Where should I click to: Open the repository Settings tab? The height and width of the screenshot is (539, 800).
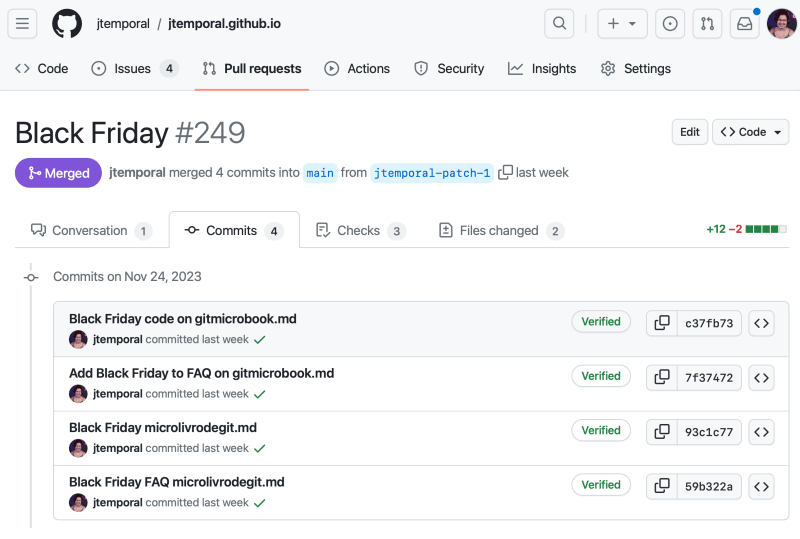pos(636,68)
